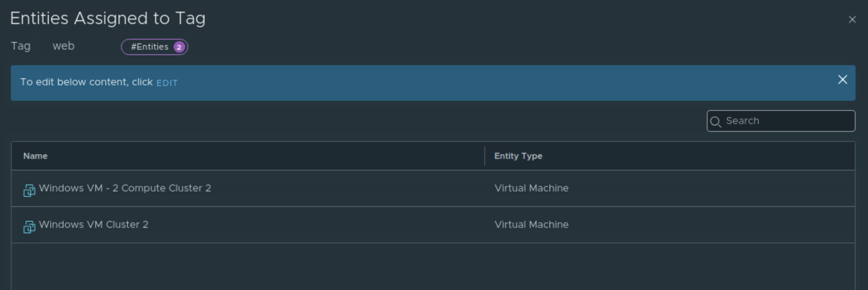The width and height of the screenshot is (868, 290).
Task: Click Virtual Machine type in first row
Action: click(x=531, y=188)
